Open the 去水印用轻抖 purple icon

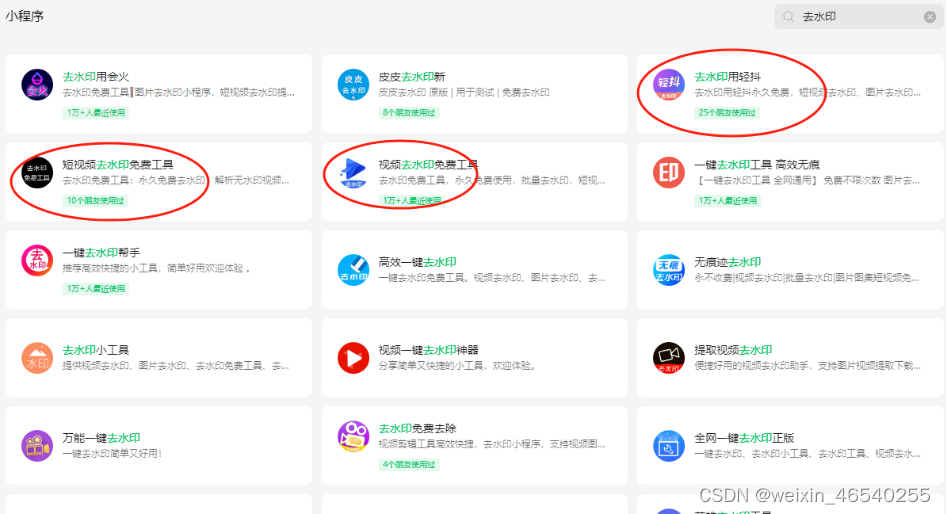click(668, 84)
